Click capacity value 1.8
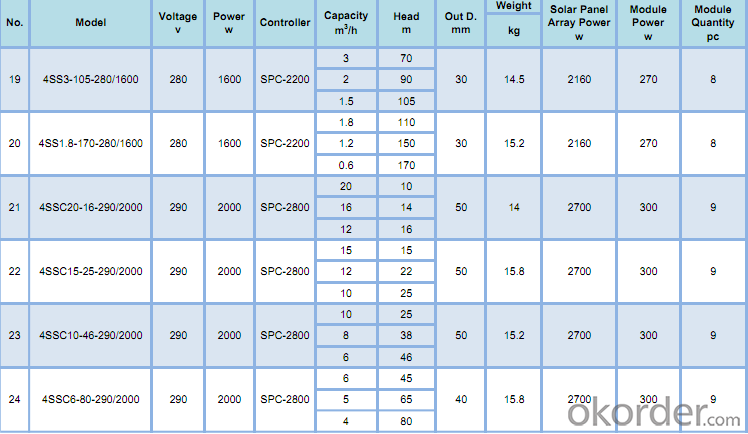 346,123
